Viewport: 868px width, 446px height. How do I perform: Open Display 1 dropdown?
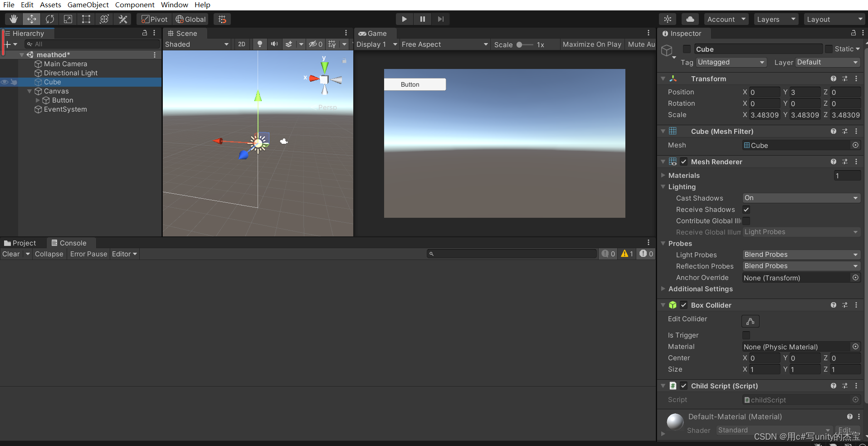(x=376, y=44)
